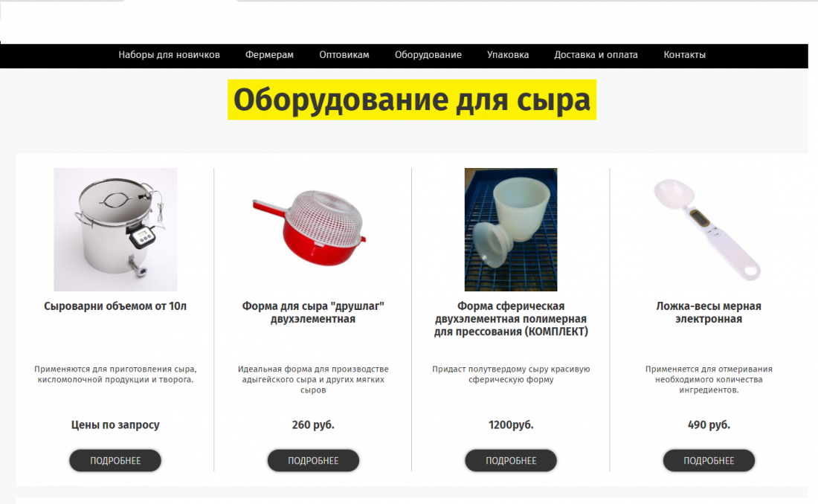Click the Ложка-весы мерная электронная title
The width and height of the screenshot is (818, 504).
(x=709, y=312)
